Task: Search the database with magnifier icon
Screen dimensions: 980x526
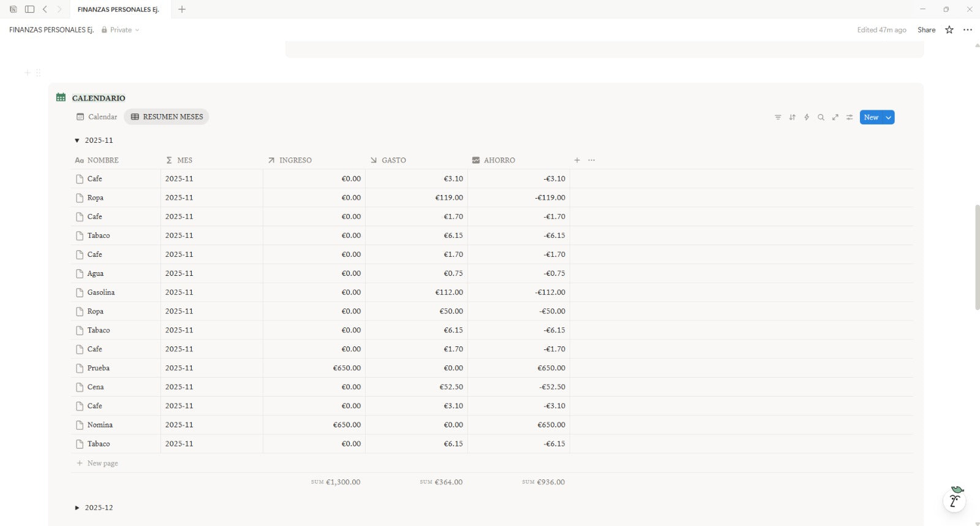Action: pyautogui.click(x=821, y=117)
